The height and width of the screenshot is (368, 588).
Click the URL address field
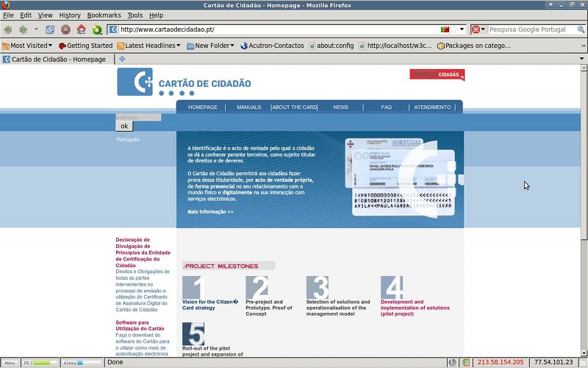[x=279, y=29]
